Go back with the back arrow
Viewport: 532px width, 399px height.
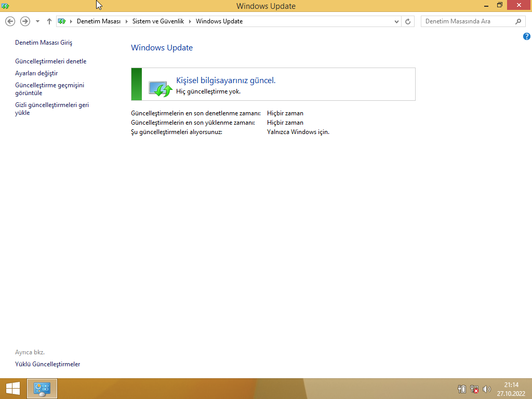[10, 21]
